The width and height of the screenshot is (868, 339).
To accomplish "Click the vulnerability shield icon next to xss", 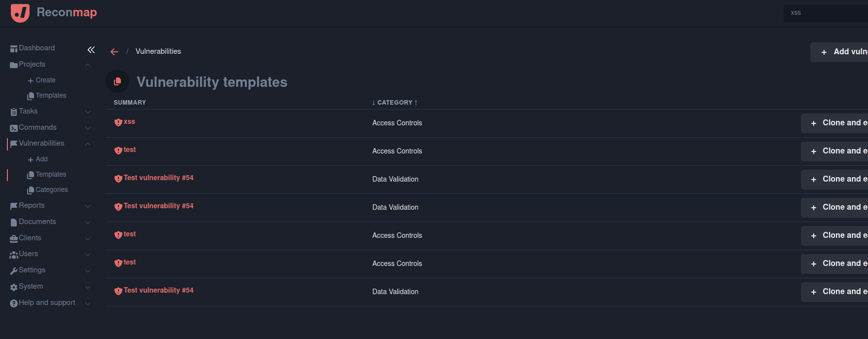I will (118, 121).
